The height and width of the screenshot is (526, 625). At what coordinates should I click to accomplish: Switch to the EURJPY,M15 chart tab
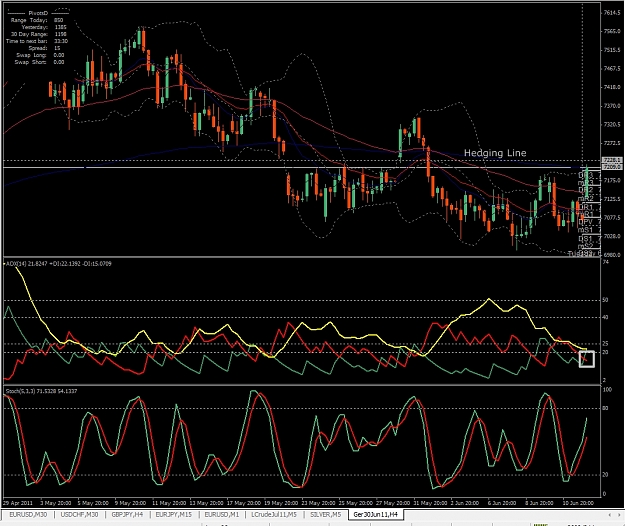173,514
